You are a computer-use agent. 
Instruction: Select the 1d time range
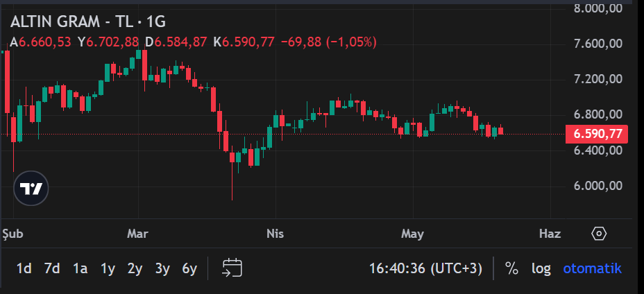[24, 269]
